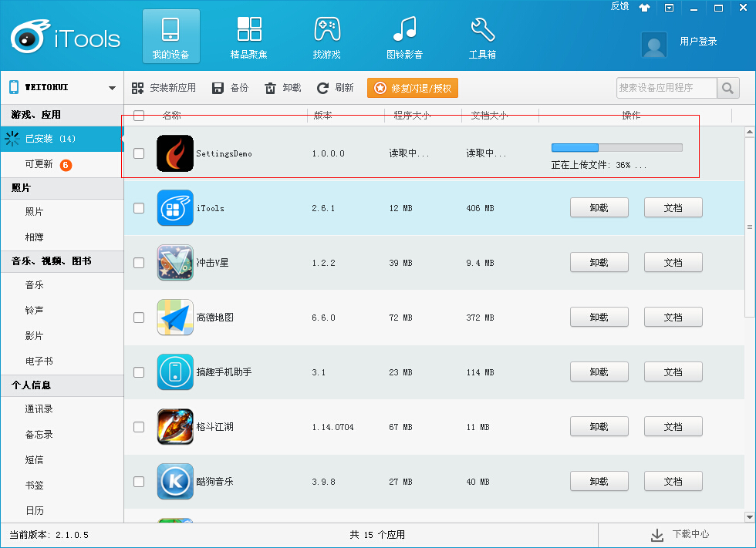
Task: Click 文档 button for iTools
Action: [673, 207]
